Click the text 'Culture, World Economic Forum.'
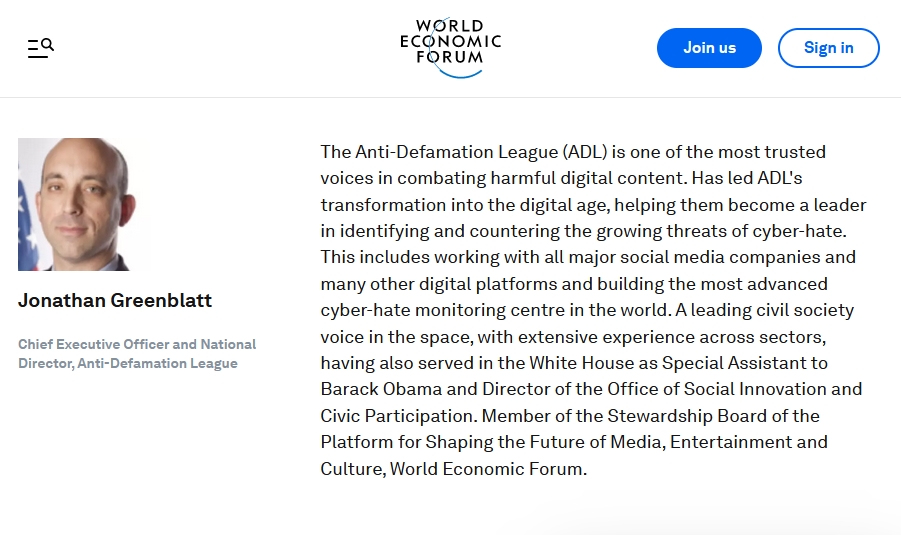Image resolution: width=901 pixels, height=535 pixels. (x=453, y=468)
